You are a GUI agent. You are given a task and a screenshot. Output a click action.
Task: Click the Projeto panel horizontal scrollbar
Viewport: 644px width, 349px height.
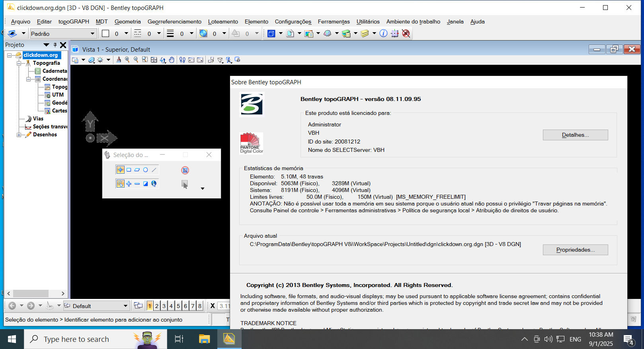coord(35,293)
